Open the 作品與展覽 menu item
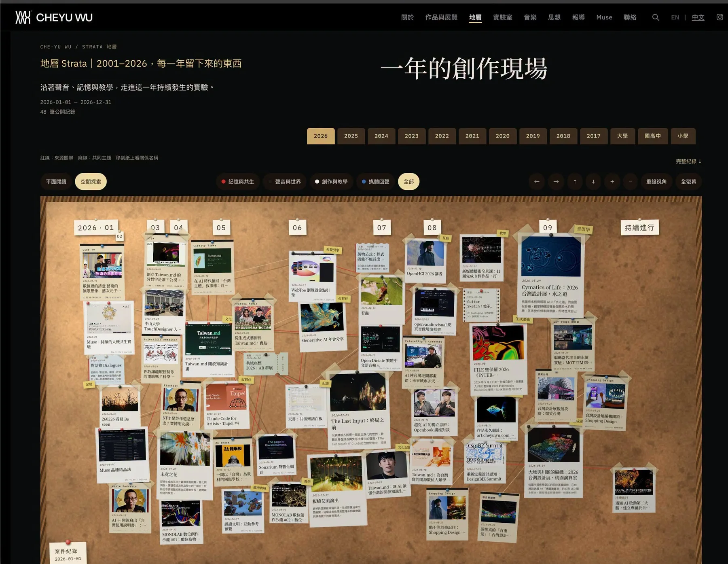 [441, 17]
